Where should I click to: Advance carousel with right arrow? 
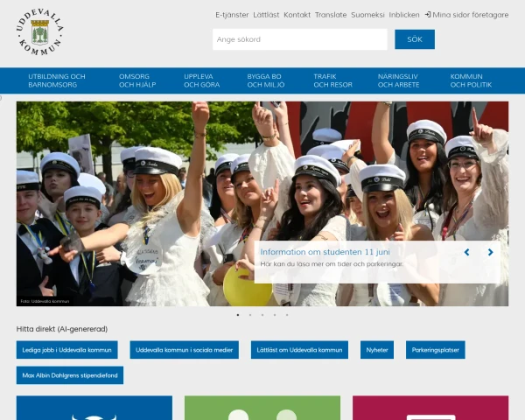pos(491,252)
